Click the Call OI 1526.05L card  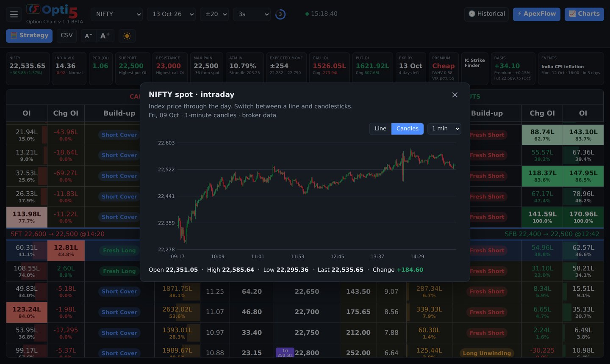(329, 69)
